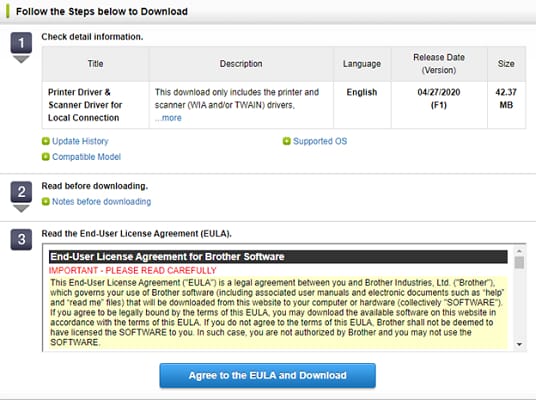Viewport: 536px width, 400px height.
Task: Click the green plus icon beside Compatible Model
Action: click(46, 157)
